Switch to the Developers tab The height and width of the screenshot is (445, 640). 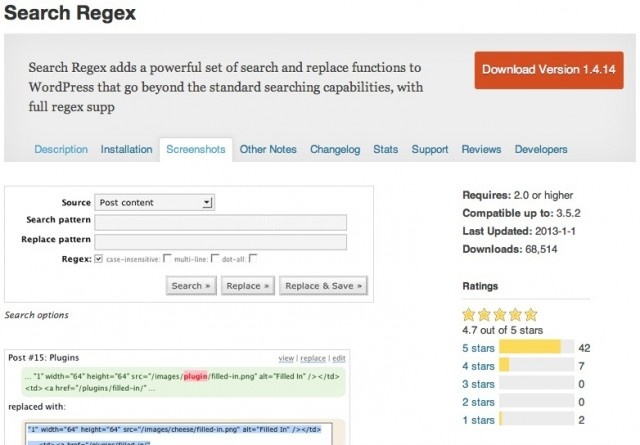pos(541,149)
